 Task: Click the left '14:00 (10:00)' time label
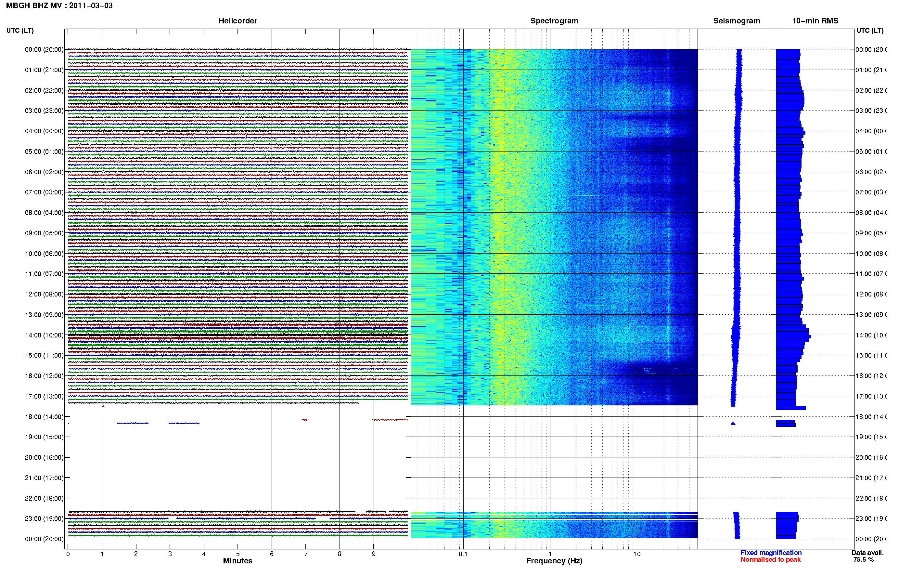coord(44,335)
